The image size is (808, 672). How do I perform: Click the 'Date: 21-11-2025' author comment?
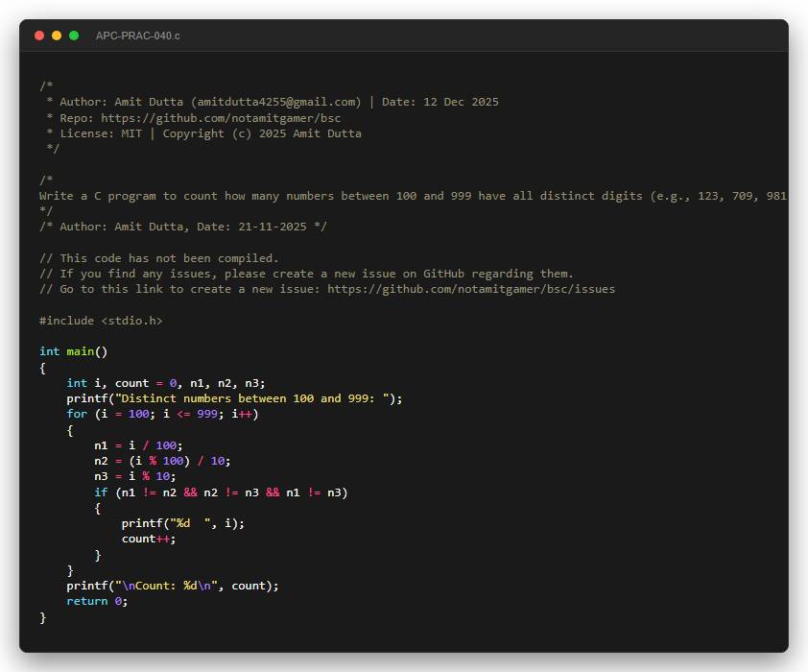pos(183,227)
